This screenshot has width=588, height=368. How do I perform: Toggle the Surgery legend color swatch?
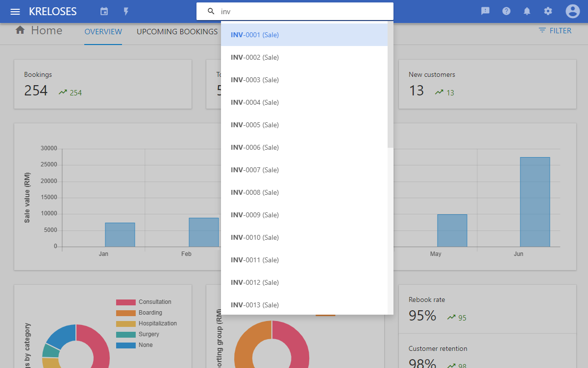(125, 334)
